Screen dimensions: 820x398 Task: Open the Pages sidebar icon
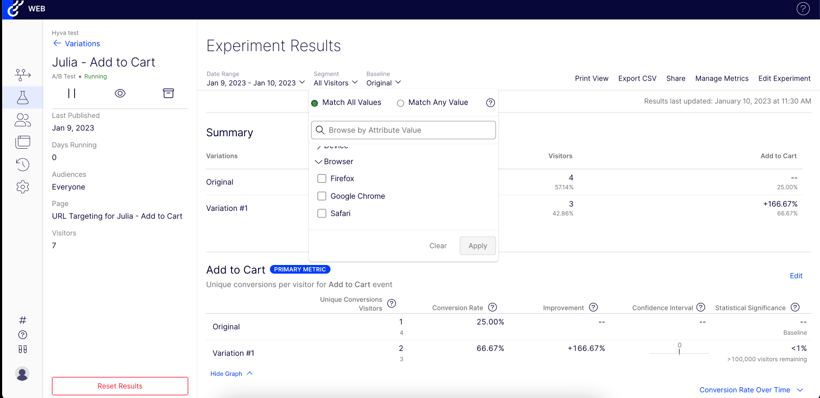pyautogui.click(x=22, y=142)
